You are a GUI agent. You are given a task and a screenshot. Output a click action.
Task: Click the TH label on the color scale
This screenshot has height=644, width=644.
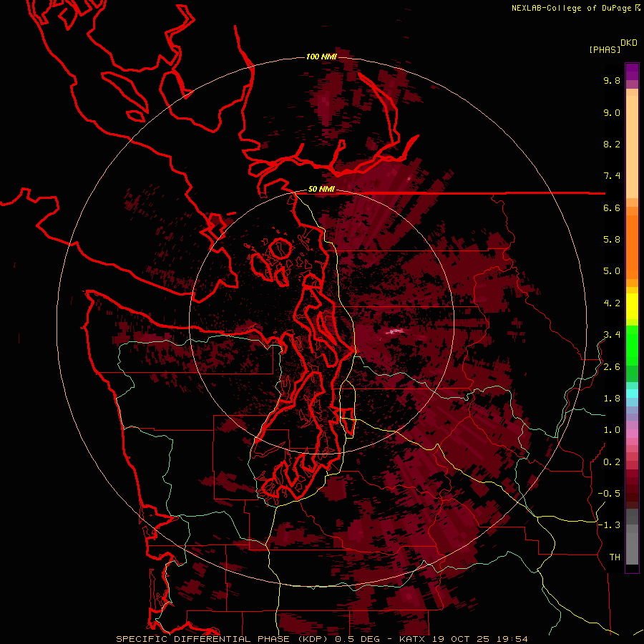[x=615, y=557]
